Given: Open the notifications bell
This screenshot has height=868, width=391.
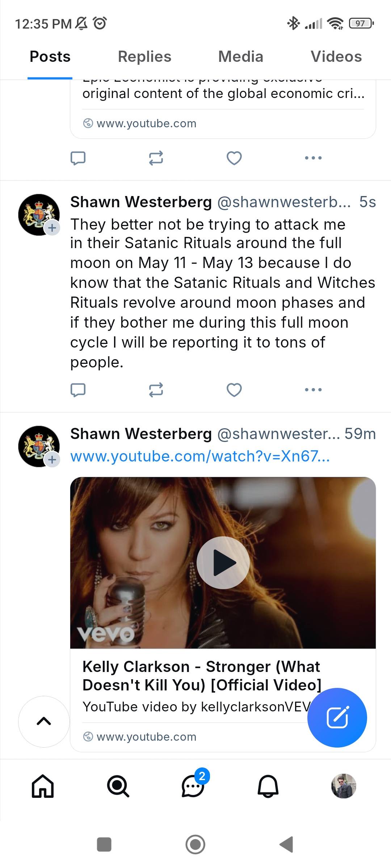Looking at the screenshot, I should tap(268, 786).
